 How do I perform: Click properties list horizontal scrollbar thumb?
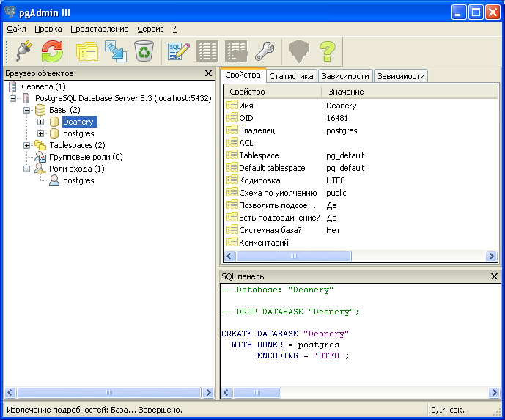[294, 256]
